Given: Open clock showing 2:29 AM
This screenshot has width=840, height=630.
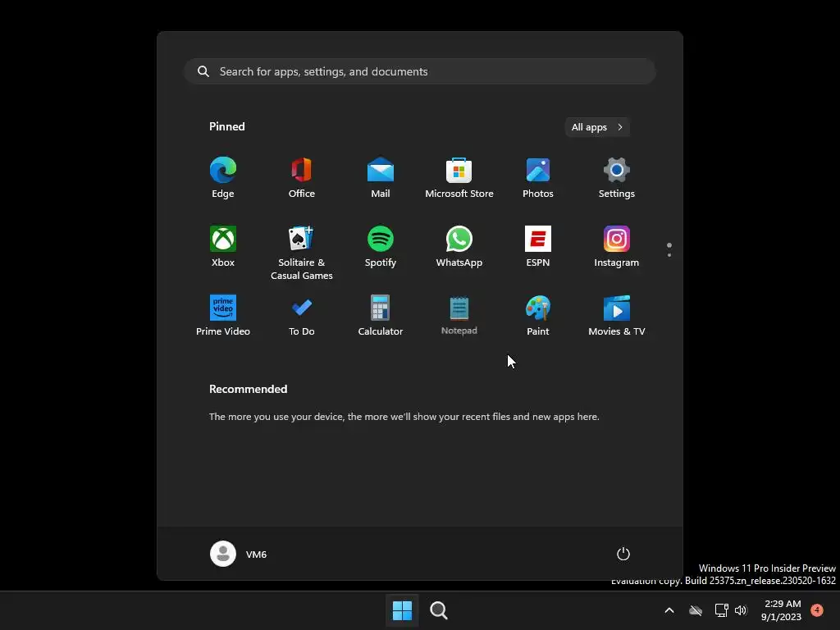Looking at the screenshot, I should point(781,610).
